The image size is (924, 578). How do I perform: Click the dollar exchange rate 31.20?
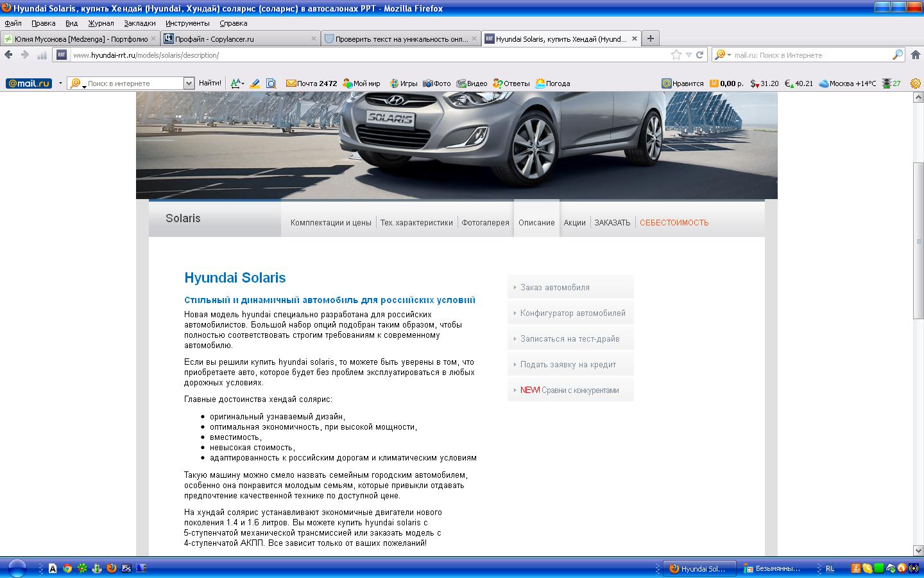click(764, 83)
